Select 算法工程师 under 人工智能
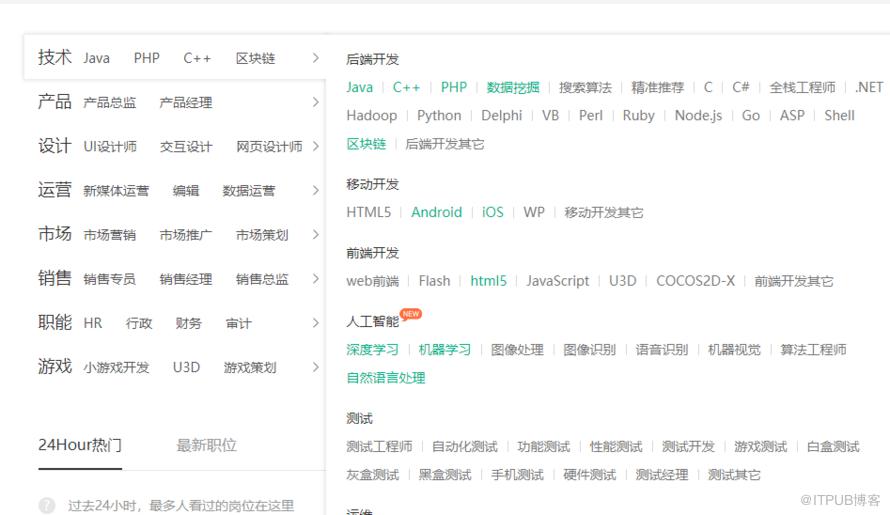Image resolution: width=890 pixels, height=515 pixels. coord(813,350)
